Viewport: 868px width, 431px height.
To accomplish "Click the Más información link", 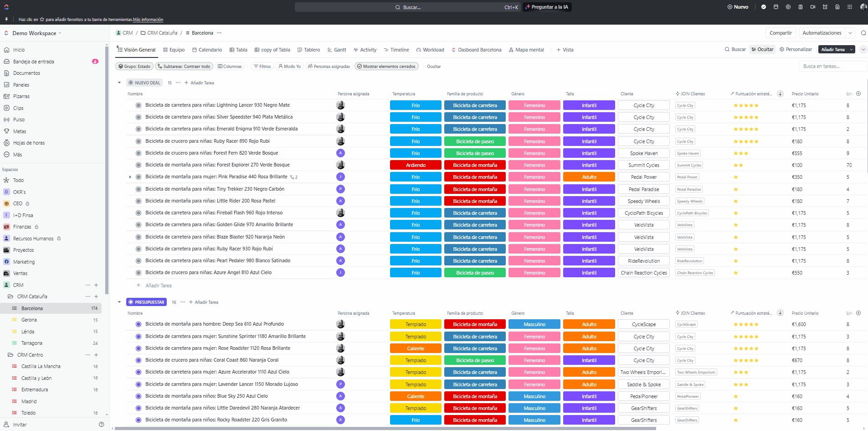I will pos(148,20).
